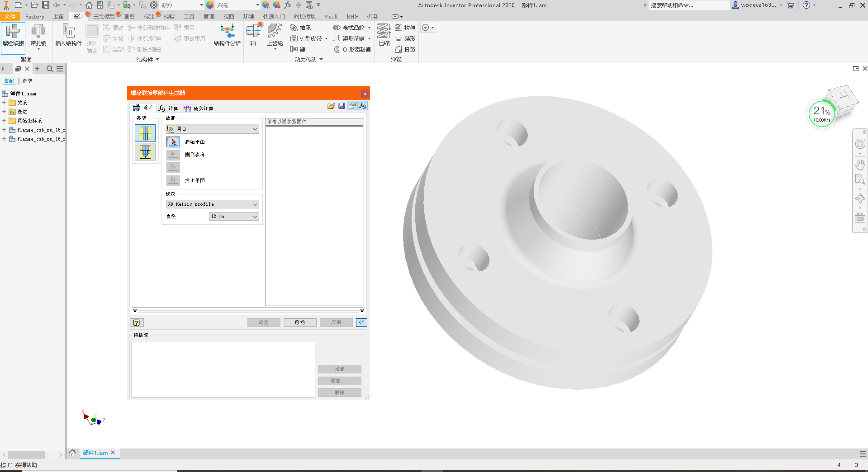Click the Undo arrow in quick access toolbar
Image resolution: width=868 pixels, height=472 pixels.
[57, 5]
